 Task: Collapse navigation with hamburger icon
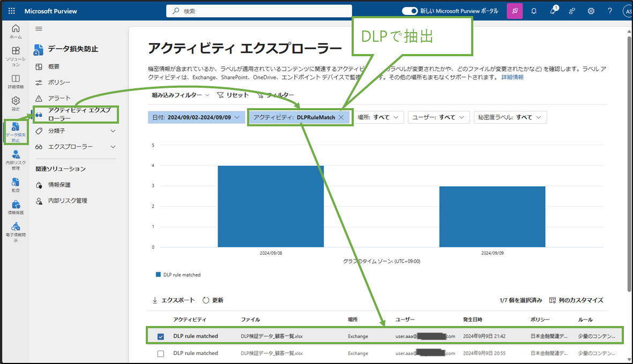[x=39, y=28]
